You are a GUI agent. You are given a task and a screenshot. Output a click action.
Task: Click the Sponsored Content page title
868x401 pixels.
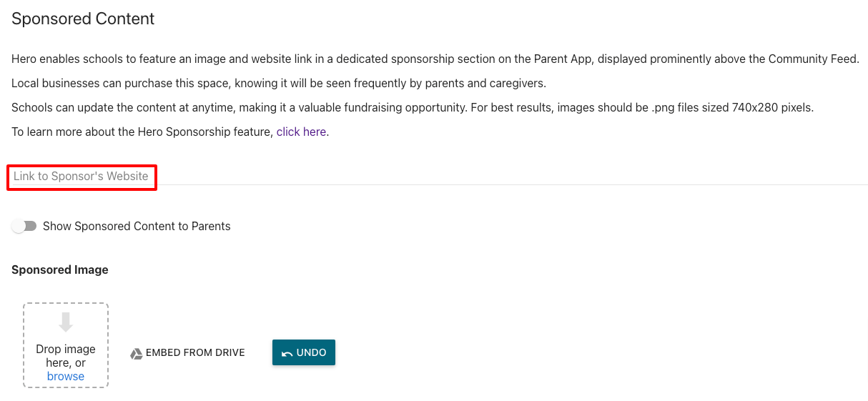[83, 19]
